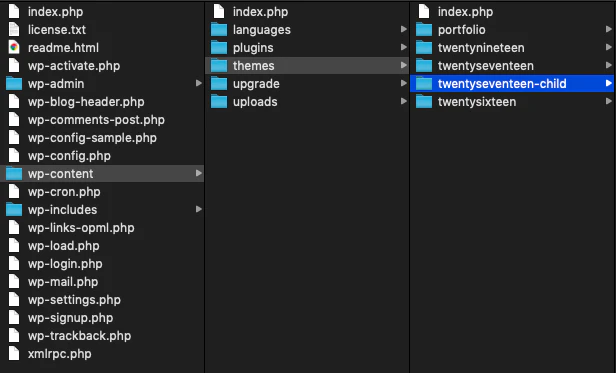Select the wp-comments-post.php file name
Image resolution: width=616 pixels, height=373 pixels.
coord(96,120)
